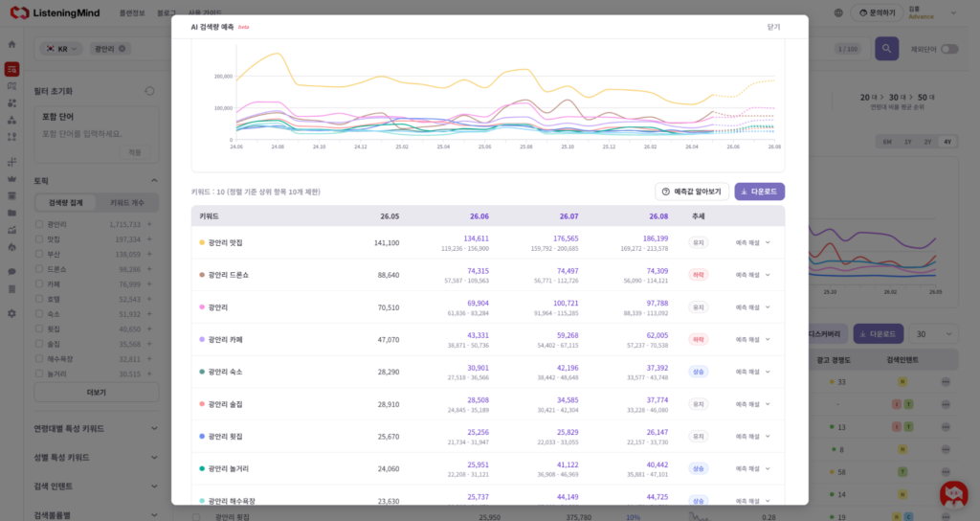Open the globe language icon

pyautogui.click(x=838, y=12)
